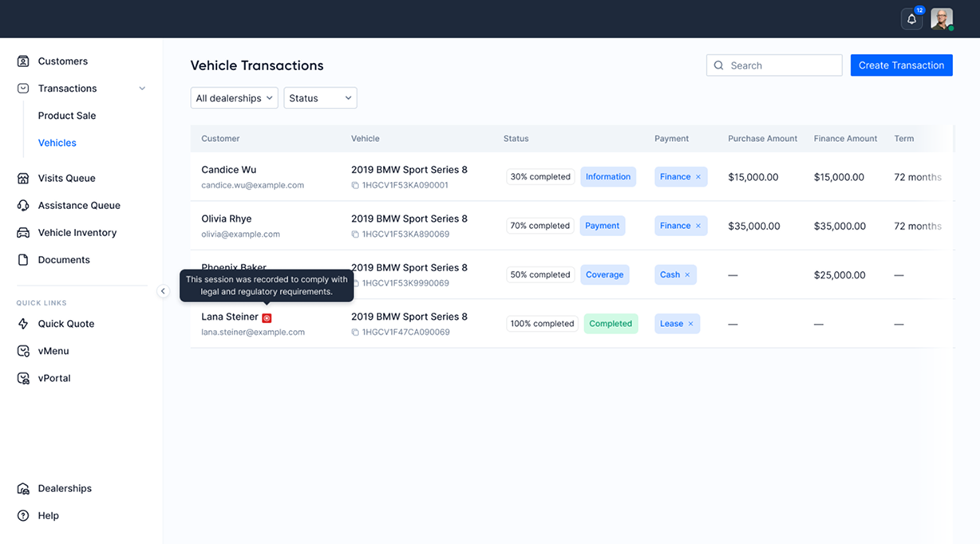Click the red recording icon beside Lana Steiner
The image size is (980, 544).
tap(267, 317)
